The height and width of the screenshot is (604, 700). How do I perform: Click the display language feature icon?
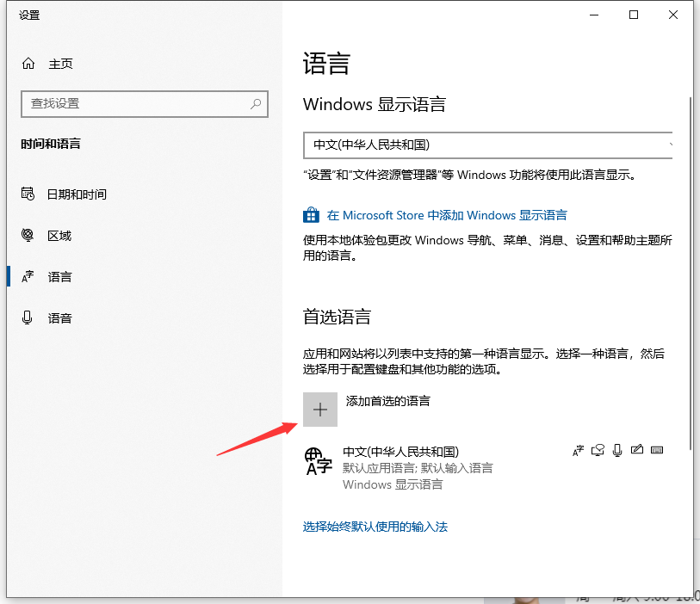pos(578,451)
